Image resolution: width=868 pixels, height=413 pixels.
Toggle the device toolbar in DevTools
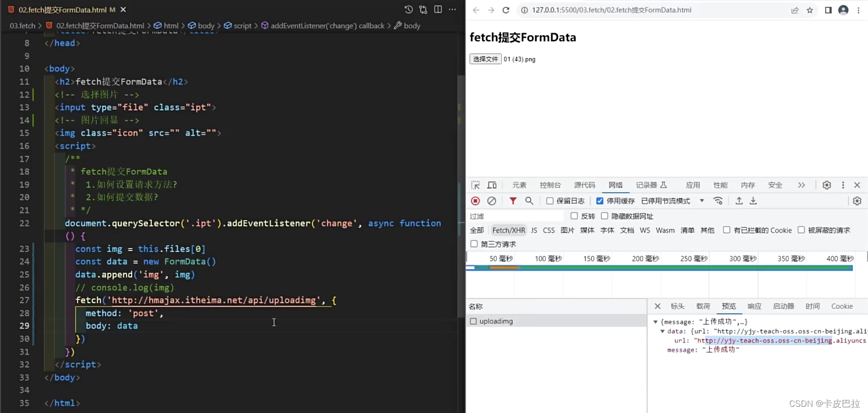click(x=492, y=185)
